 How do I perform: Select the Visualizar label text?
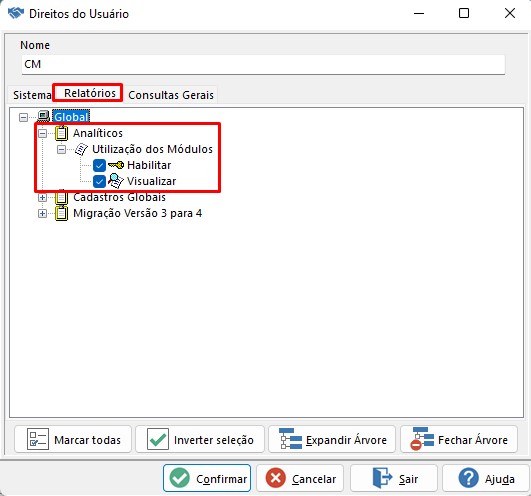click(151, 181)
